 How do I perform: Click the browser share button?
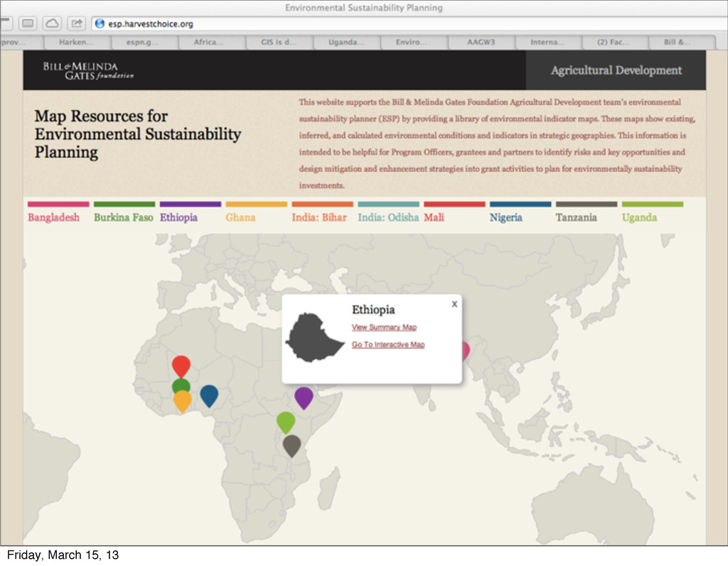coord(77,23)
